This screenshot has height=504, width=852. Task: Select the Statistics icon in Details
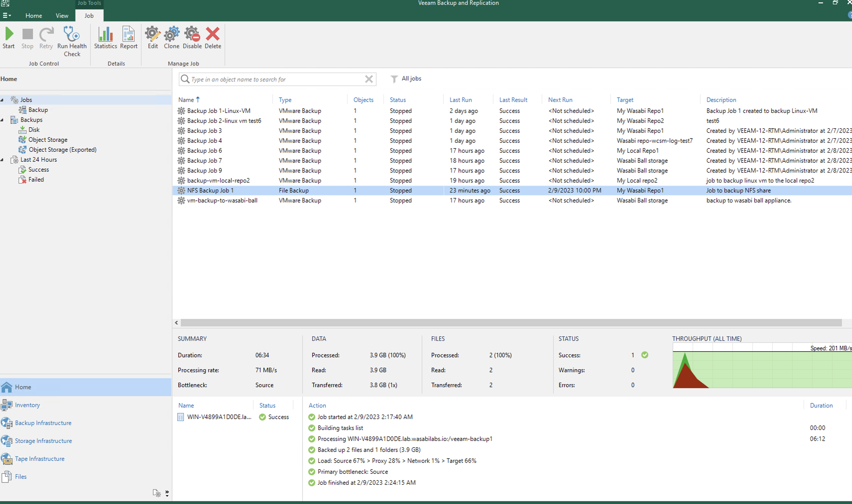tap(106, 34)
